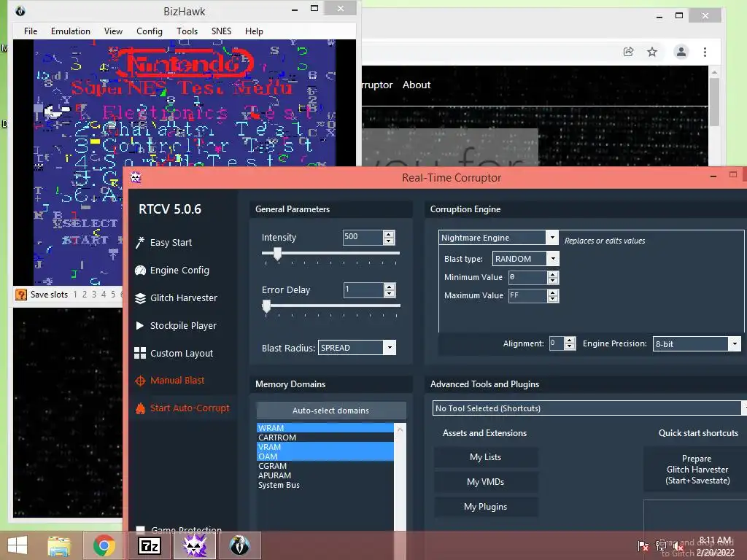Click the Auto-select domains button
This screenshot has width=747, height=560.
(x=331, y=411)
